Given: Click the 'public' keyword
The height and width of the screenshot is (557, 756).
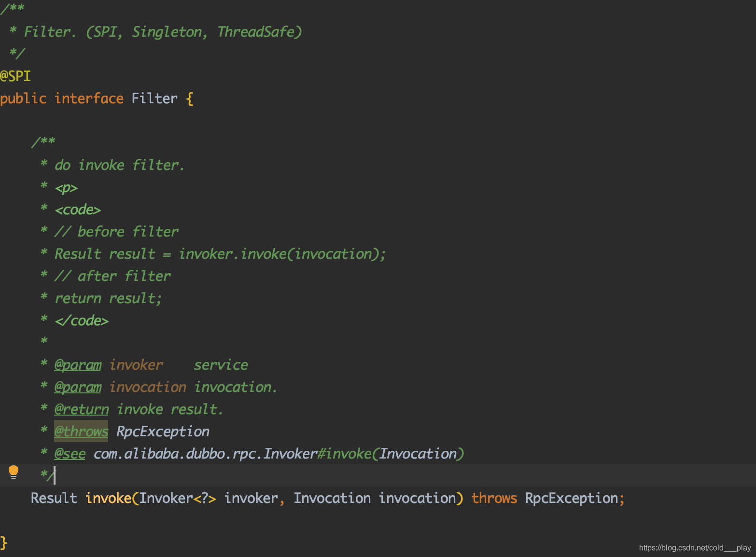Looking at the screenshot, I should click(x=23, y=98).
